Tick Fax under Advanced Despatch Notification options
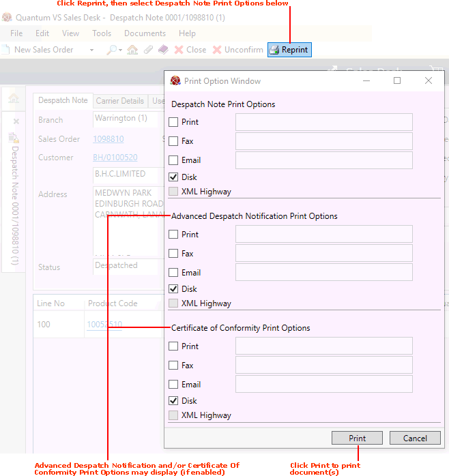 173,254
